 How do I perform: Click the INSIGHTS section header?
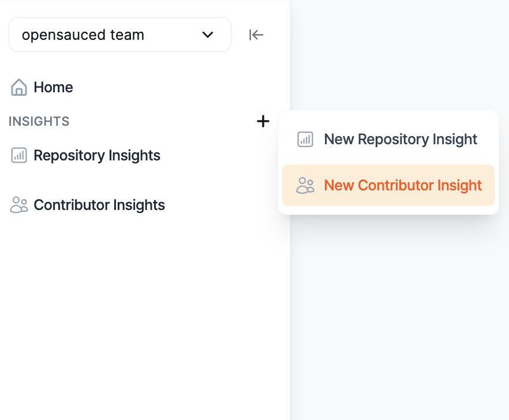point(39,121)
